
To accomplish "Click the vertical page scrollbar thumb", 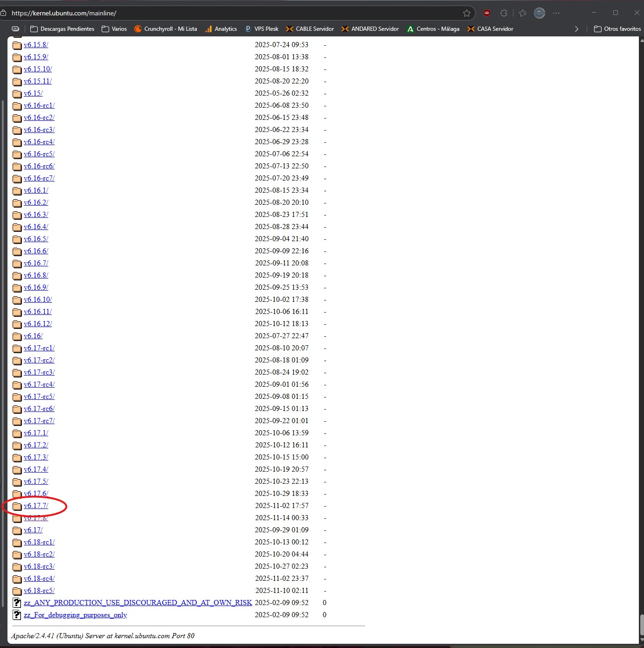I will coord(641,625).
